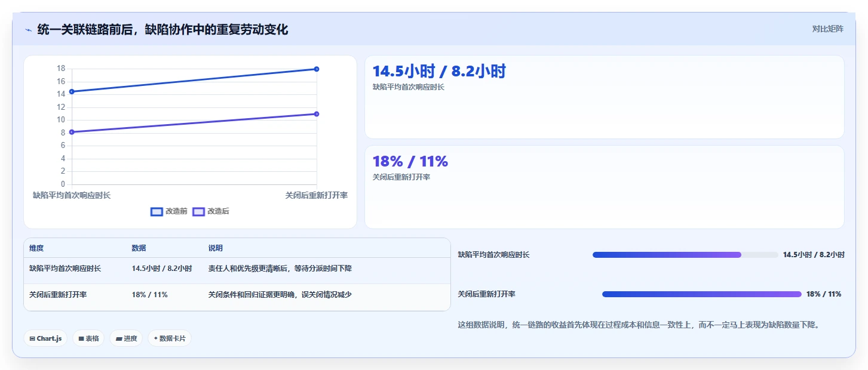This screenshot has width=868, height=370.
Task: Click the chart x-axis label 关闭后重新打开率
Action: click(317, 195)
